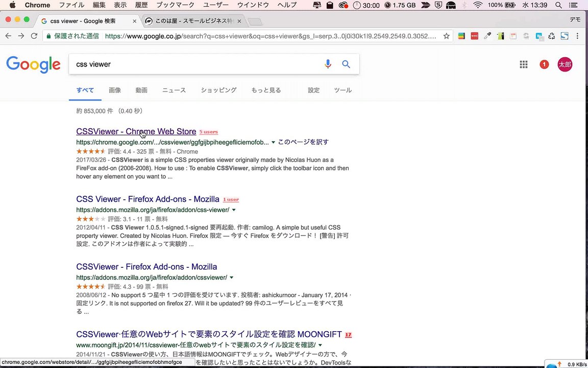View the red notification badge
This screenshot has width=588, height=368.
[544, 64]
